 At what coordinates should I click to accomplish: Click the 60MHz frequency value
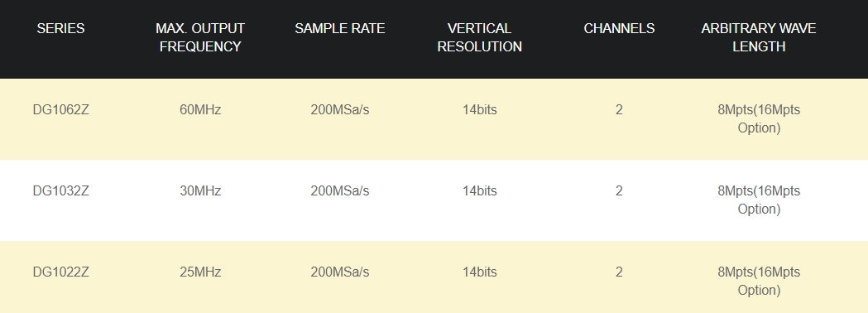(x=200, y=109)
